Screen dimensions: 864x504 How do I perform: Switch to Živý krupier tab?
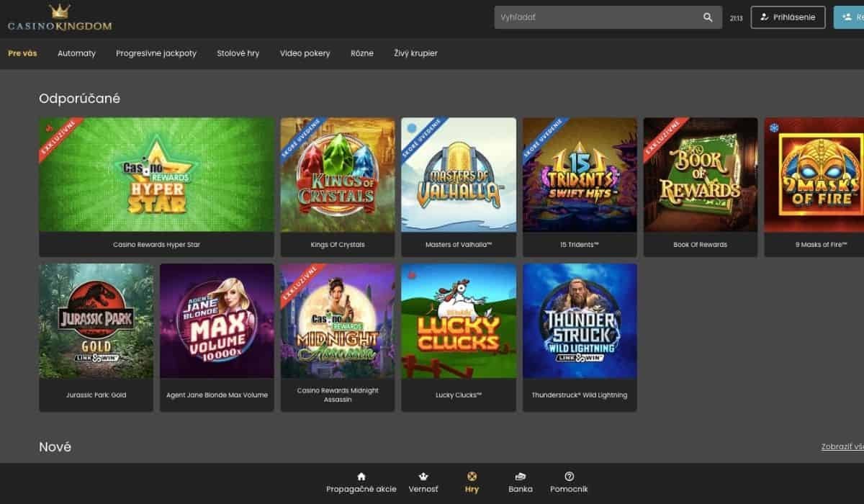pyautogui.click(x=415, y=53)
